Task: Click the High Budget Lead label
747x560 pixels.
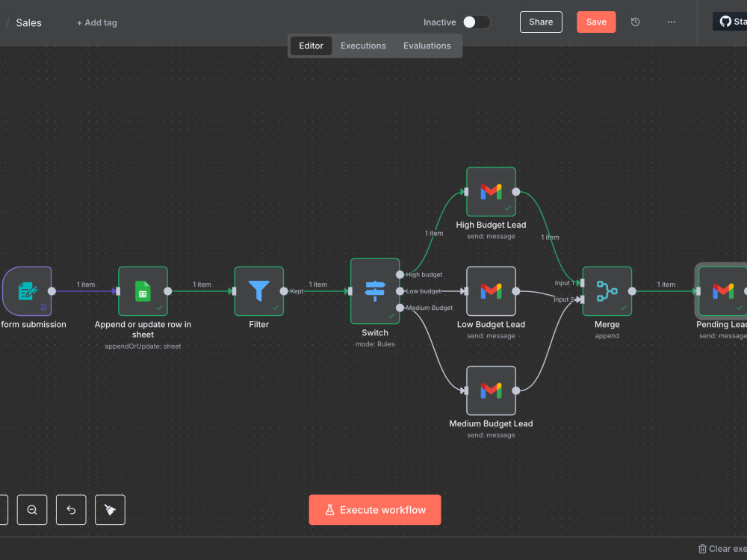Action: (x=491, y=225)
